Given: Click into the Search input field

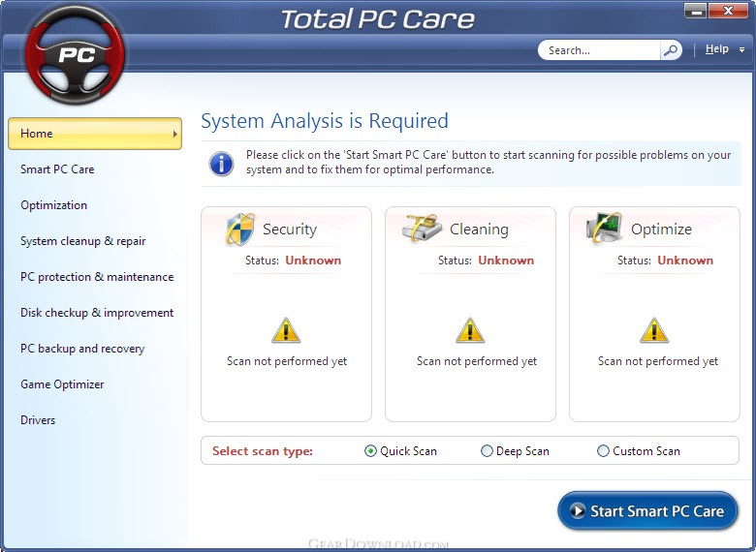Looking at the screenshot, I should click(599, 50).
